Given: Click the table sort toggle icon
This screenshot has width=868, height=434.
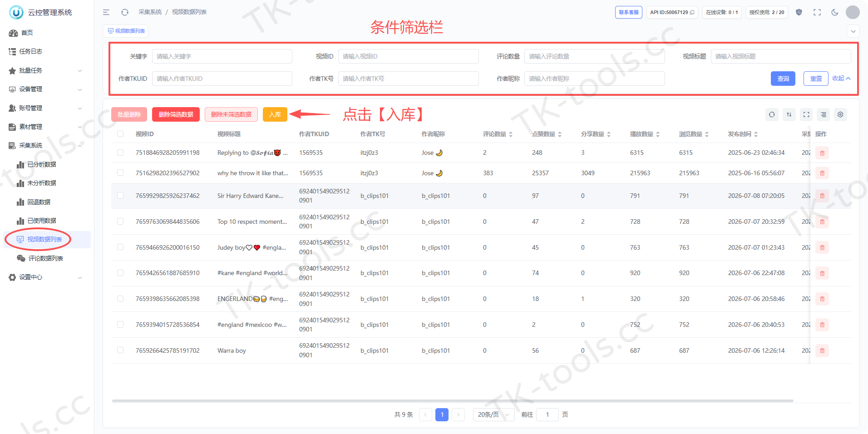Looking at the screenshot, I should coord(789,114).
